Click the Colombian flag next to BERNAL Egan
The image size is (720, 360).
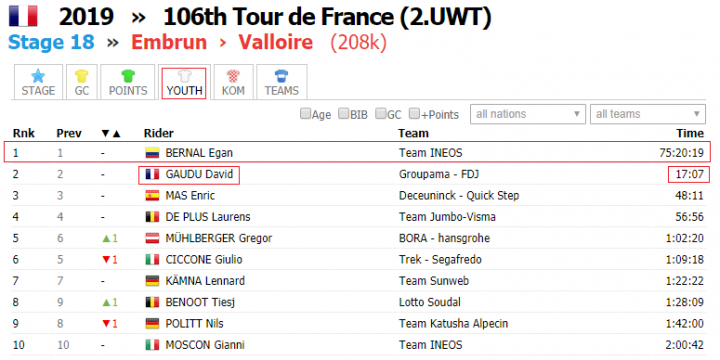point(152,153)
